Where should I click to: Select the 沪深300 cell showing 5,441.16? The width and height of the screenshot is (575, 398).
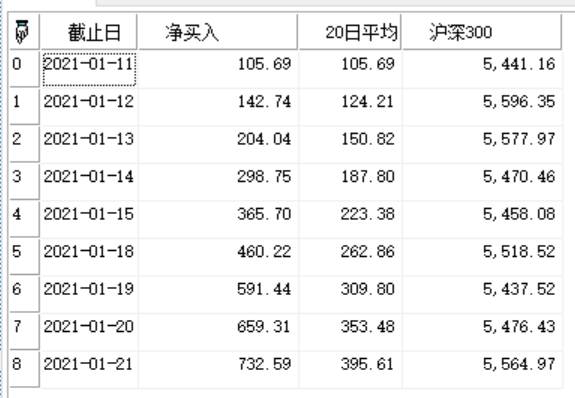coord(482,69)
